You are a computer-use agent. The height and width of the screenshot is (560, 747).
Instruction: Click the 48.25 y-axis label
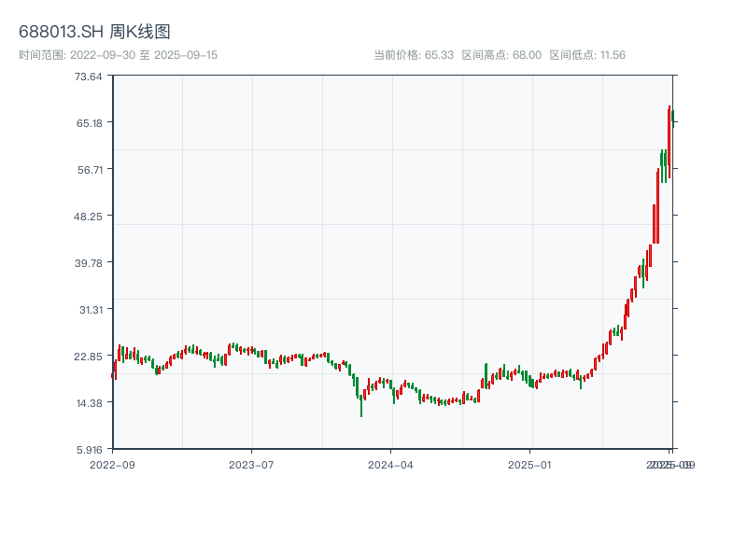tap(88, 217)
